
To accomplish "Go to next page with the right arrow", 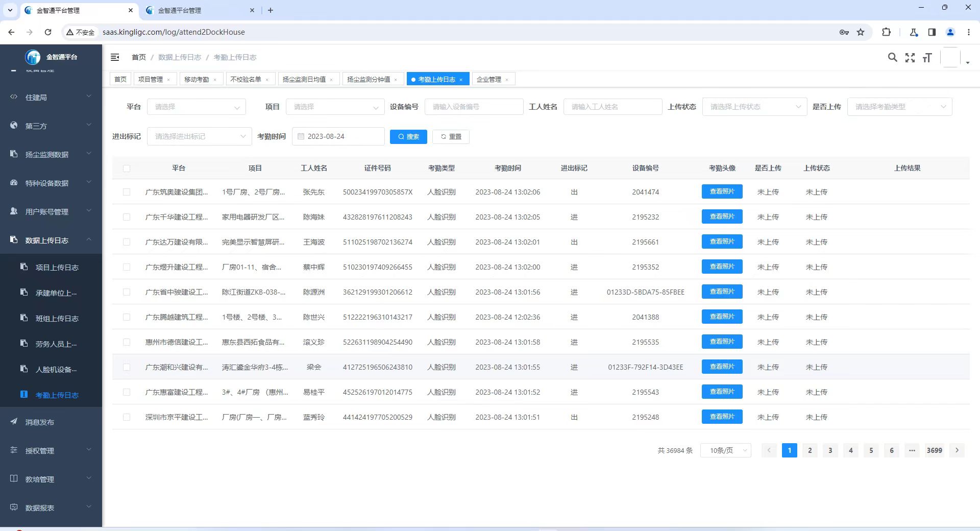I will [x=957, y=450].
